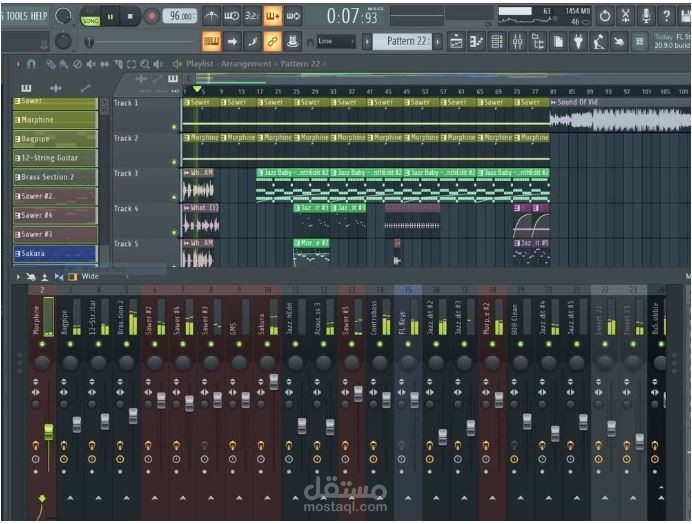Screen dimensions: 692x524
Task: Open the Line snap dropdown
Action: pyautogui.click(x=336, y=41)
